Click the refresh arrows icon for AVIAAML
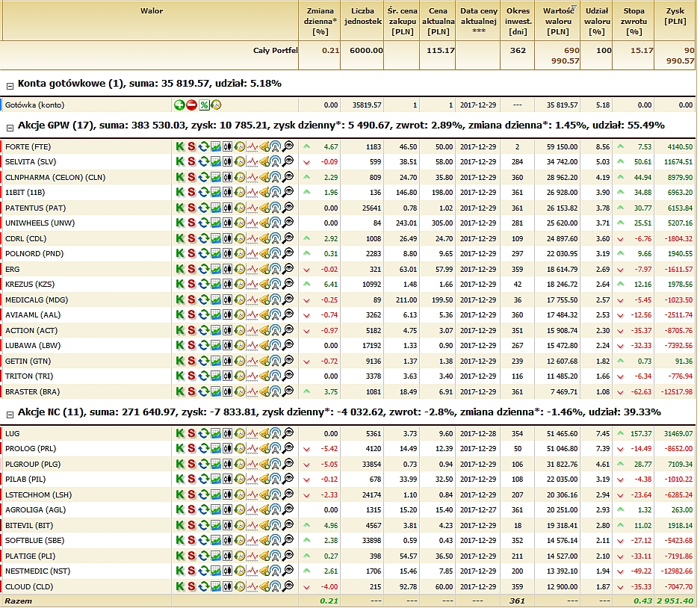The width and height of the screenshot is (700, 608). pyautogui.click(x=203, y=314)
